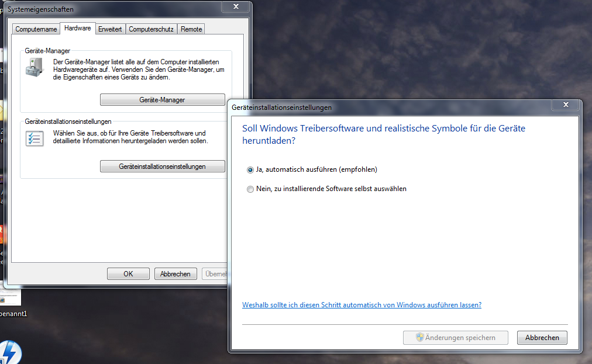Close the Systemeigenschaften window
Image resolution: width=592 pixels, height=364 pixels.
pos(236,6)
